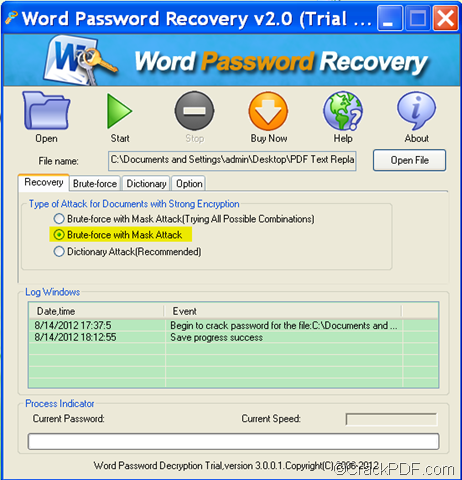Screen dimensions: 462x480
Task: Minimize the Word Password Recovery window
Action: tap(390, 18)
